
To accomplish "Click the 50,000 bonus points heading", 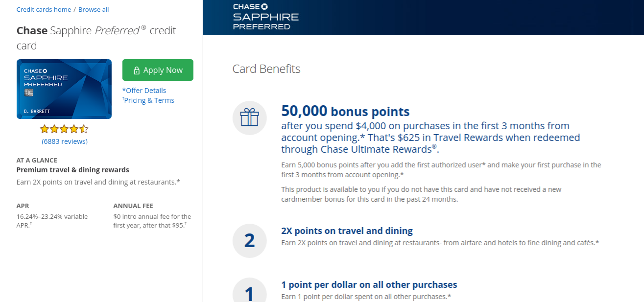I will click(345, 112).
